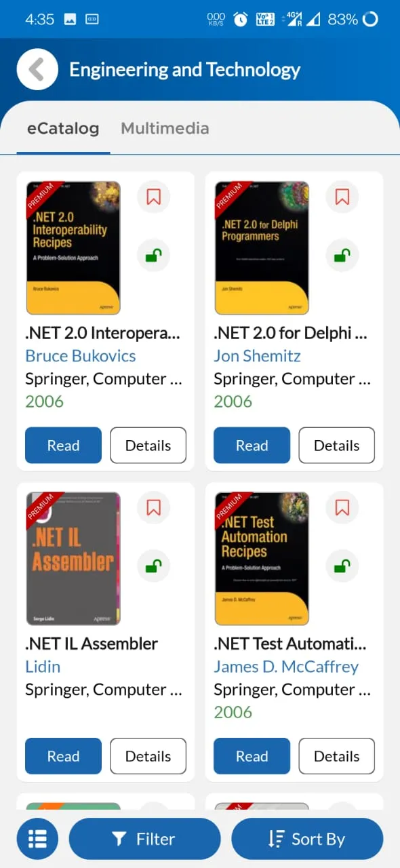Toggle bookmark on .NET IL Assembler
The height and width of the screenshot is (868, 400).
pos(153,508)
